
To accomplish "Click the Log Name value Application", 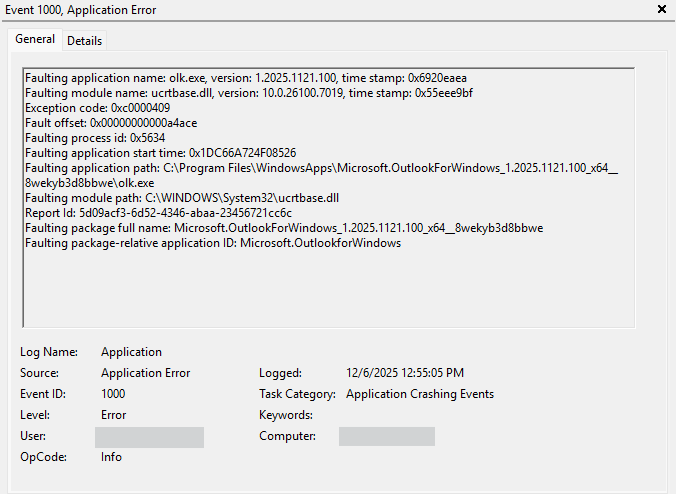I will click(x=131, y=352).
